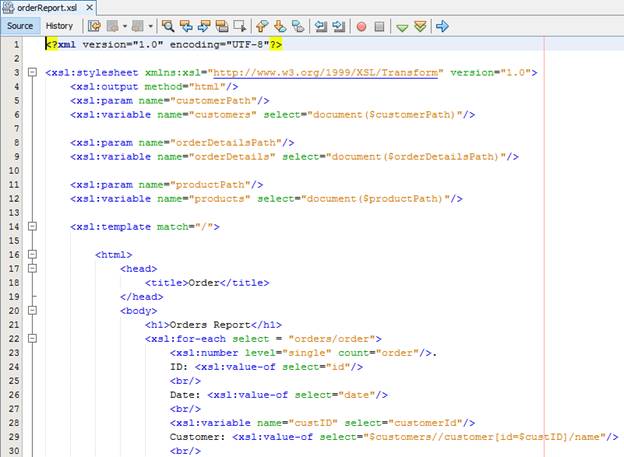Screen dimensions: 624x457
Task: Open the w3.org XSL/Transform URL link
Action: 325,73
